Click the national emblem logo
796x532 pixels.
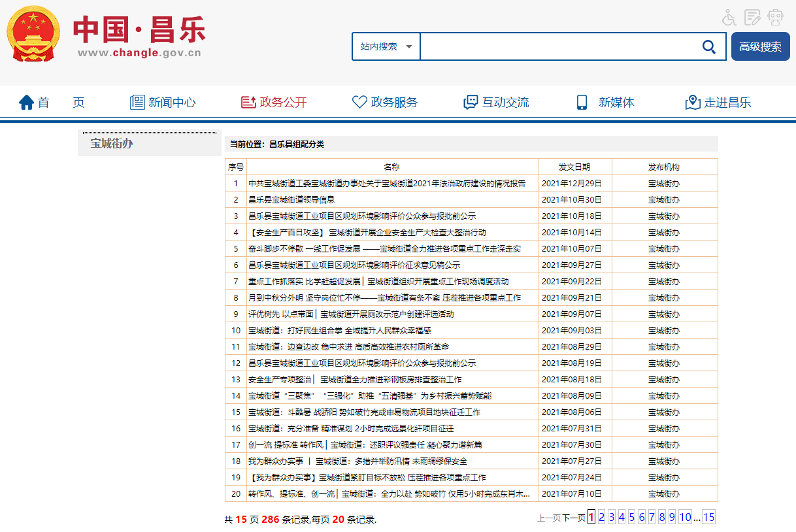33,34
